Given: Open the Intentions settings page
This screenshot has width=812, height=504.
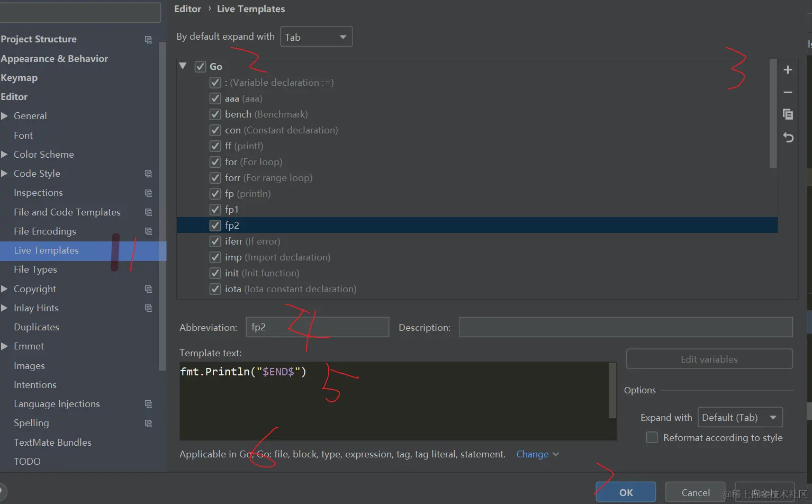Looking at the screenshot, I should point(35,385).
